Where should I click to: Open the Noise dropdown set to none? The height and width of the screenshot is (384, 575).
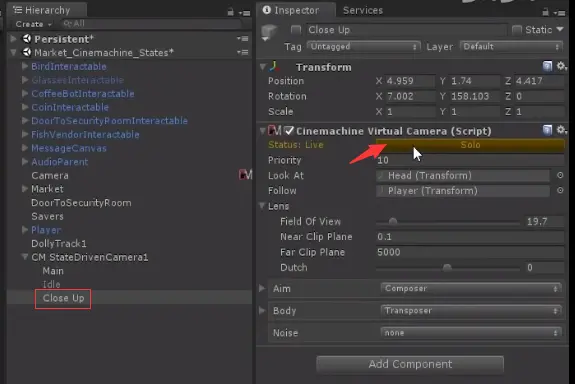coord(471,333)
